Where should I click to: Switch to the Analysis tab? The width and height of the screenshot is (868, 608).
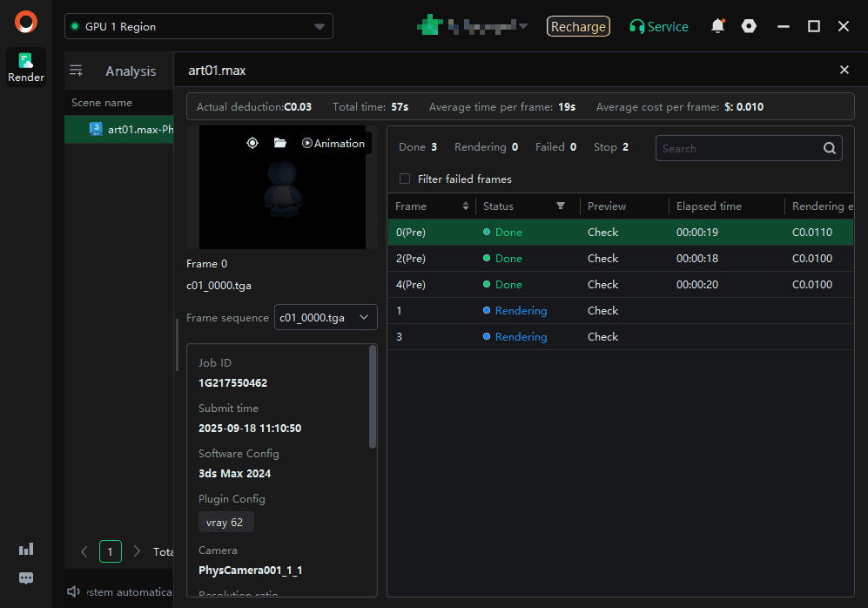131,71
